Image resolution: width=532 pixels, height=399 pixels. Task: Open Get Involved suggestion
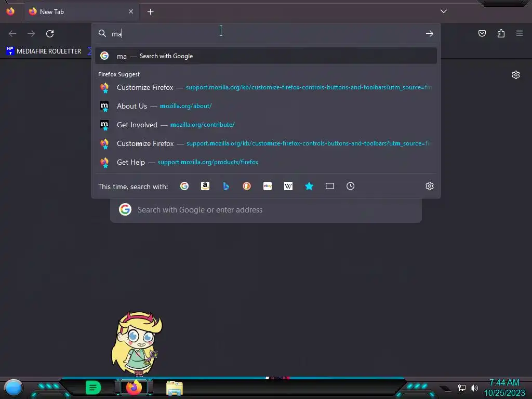coord(266,125)
